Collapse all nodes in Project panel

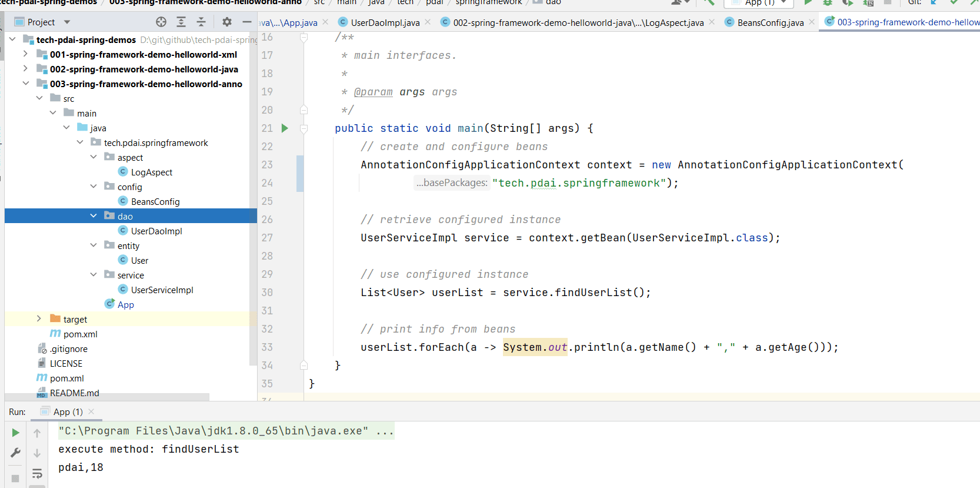[x=201, y=22]
